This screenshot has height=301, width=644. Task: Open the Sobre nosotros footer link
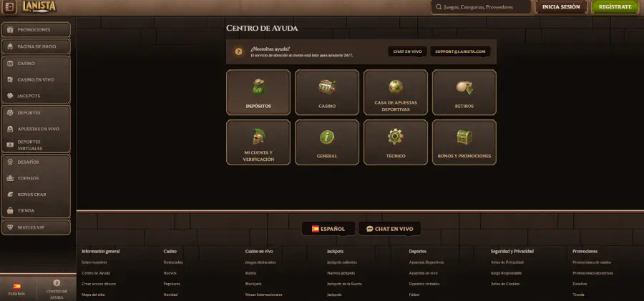94,262
